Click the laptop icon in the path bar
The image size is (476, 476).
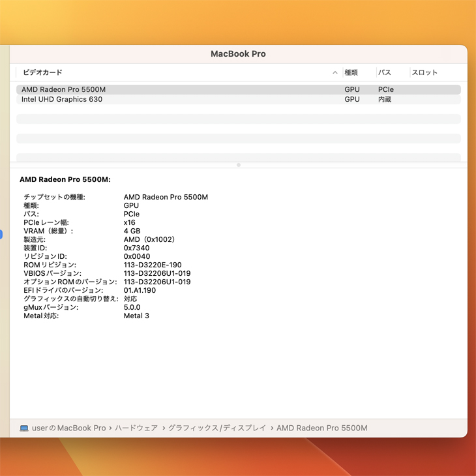tap(24, 428)
